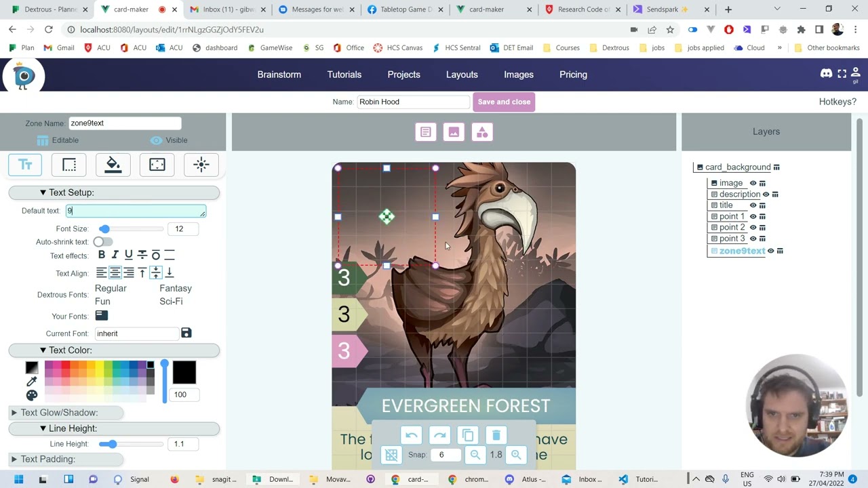Hide the point 1 layer

[753, 217]
